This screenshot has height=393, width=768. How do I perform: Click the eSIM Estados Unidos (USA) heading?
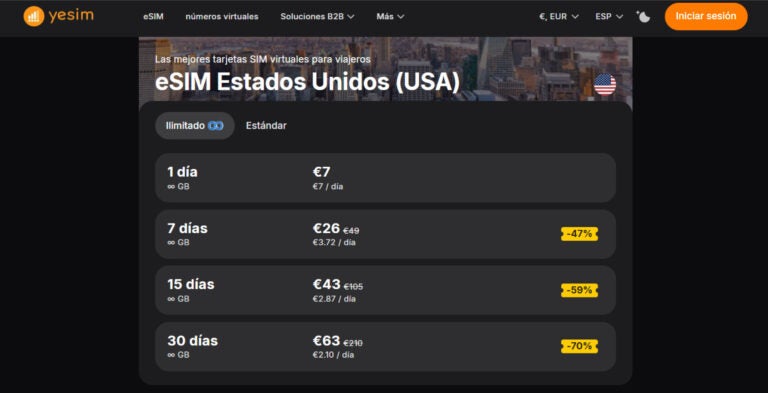click(x=308, y=82)
